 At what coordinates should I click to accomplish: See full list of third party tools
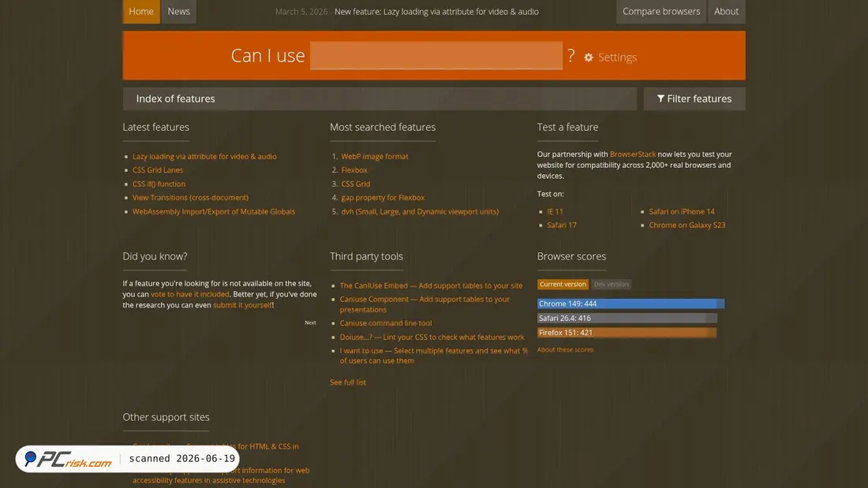point(348,382)
